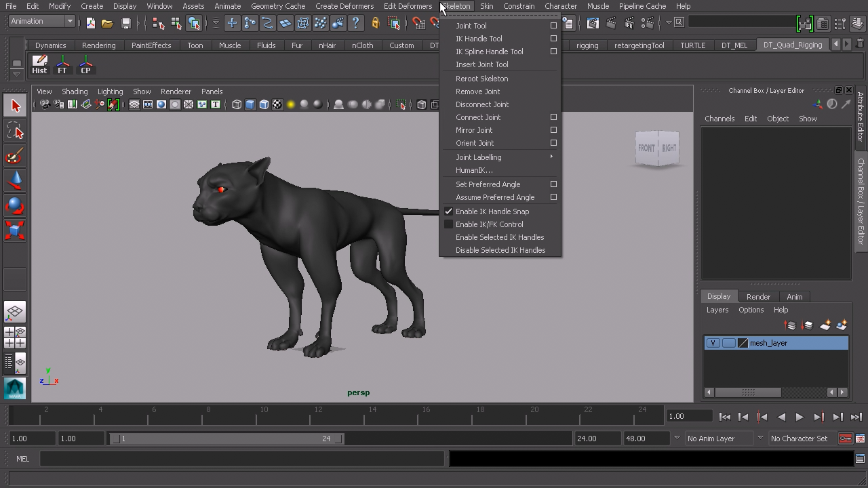The image size is (868, 488).
Task: Choose Mirror Joint from Skeleton menu
Action: point(474,130)
